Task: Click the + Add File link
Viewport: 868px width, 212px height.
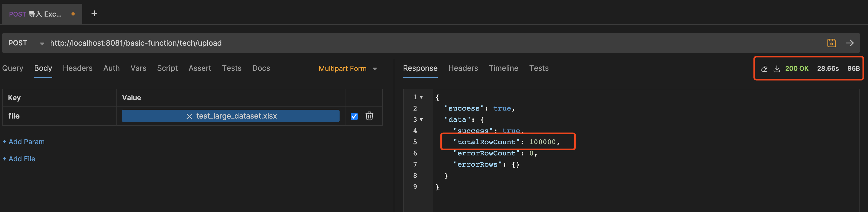Action: [x=19, y=159]
